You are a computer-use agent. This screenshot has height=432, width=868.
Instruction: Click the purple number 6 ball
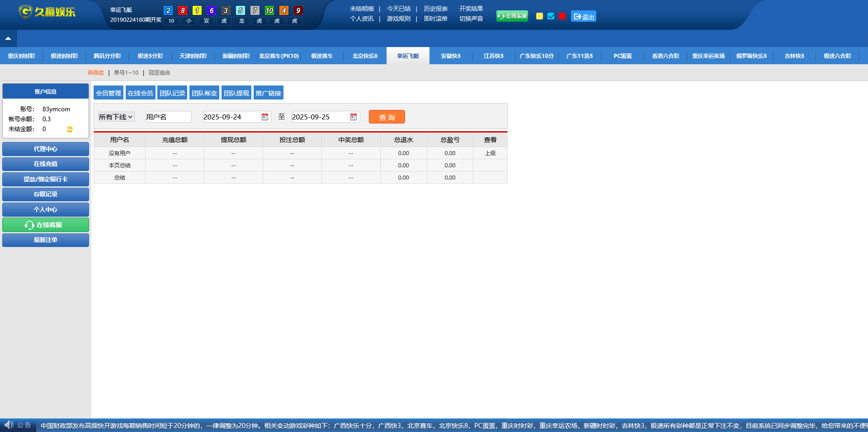coord(212,10)
